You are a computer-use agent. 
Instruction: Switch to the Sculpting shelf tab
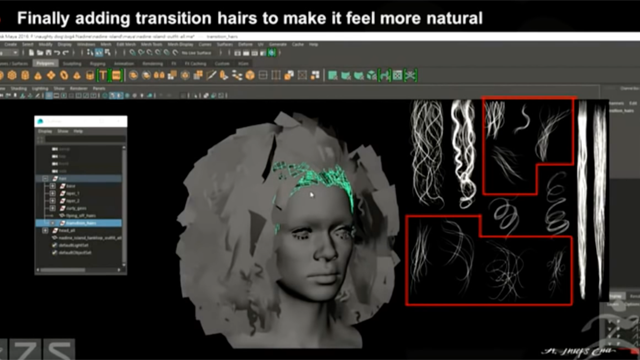coord(72,64)
